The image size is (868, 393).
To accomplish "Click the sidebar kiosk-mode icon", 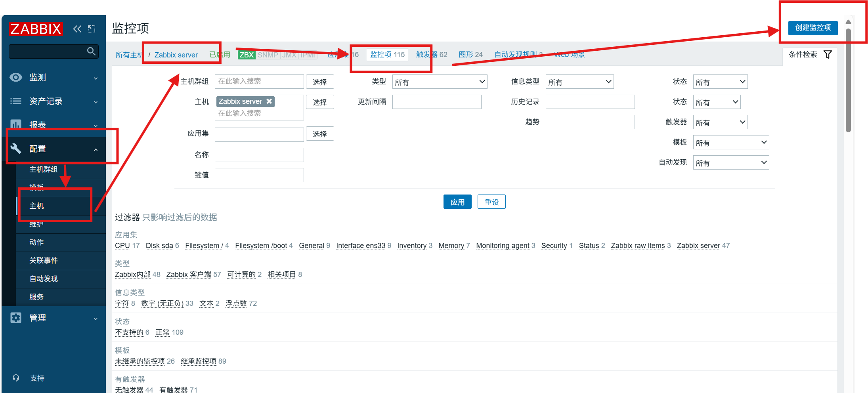I will click(92, 29).
